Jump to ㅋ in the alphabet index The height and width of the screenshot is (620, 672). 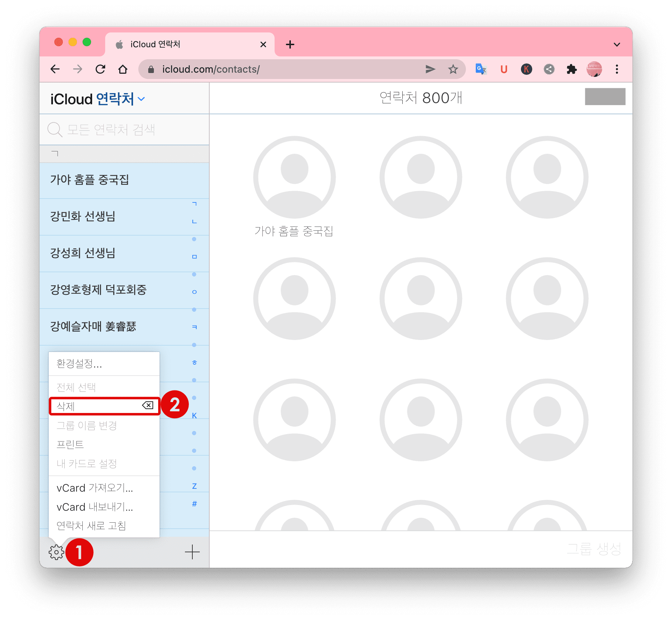click(194, 327)
